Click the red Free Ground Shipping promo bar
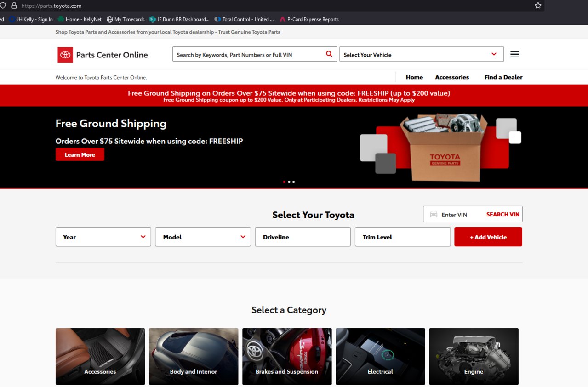This screenshot has height=387, width=588. (x=294, y=96)
